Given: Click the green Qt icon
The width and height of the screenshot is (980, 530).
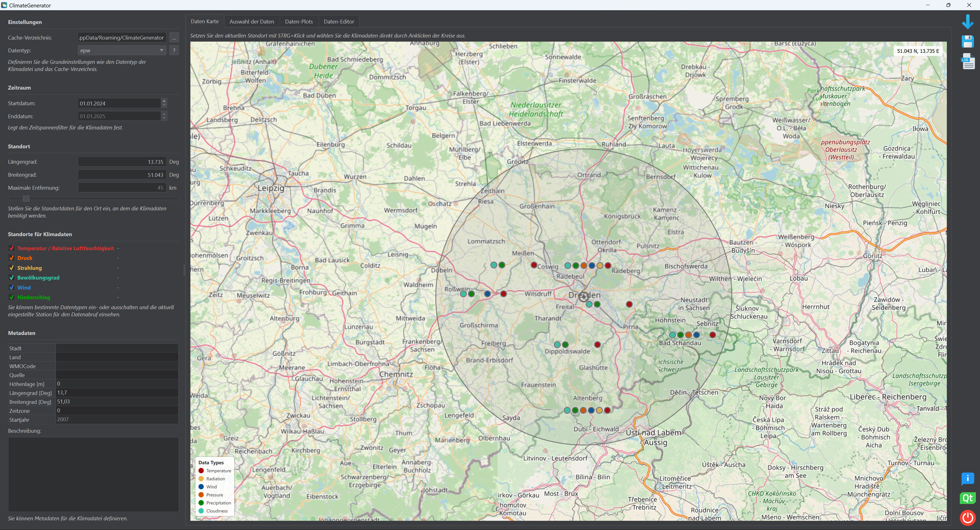Looking at the screenshot, I should pos(967,498).
